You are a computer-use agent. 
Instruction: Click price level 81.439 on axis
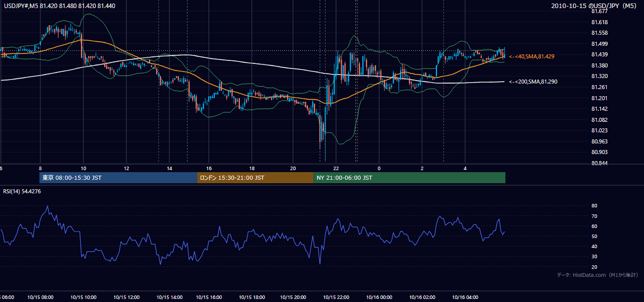coord(600,54)
